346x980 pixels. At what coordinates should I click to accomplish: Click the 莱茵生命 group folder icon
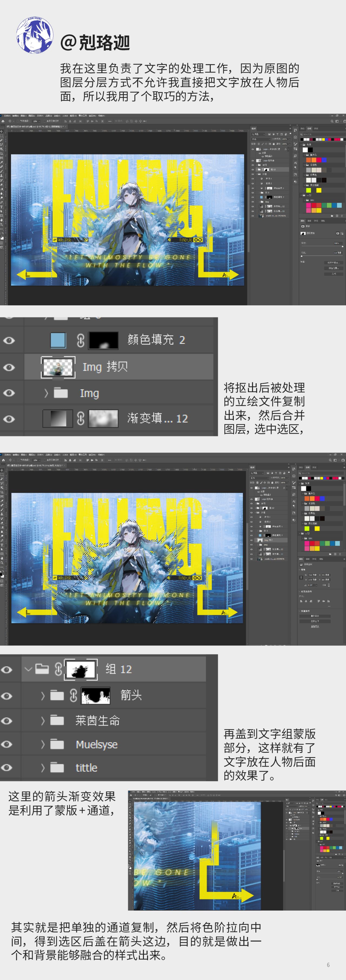tap(57, 720)
